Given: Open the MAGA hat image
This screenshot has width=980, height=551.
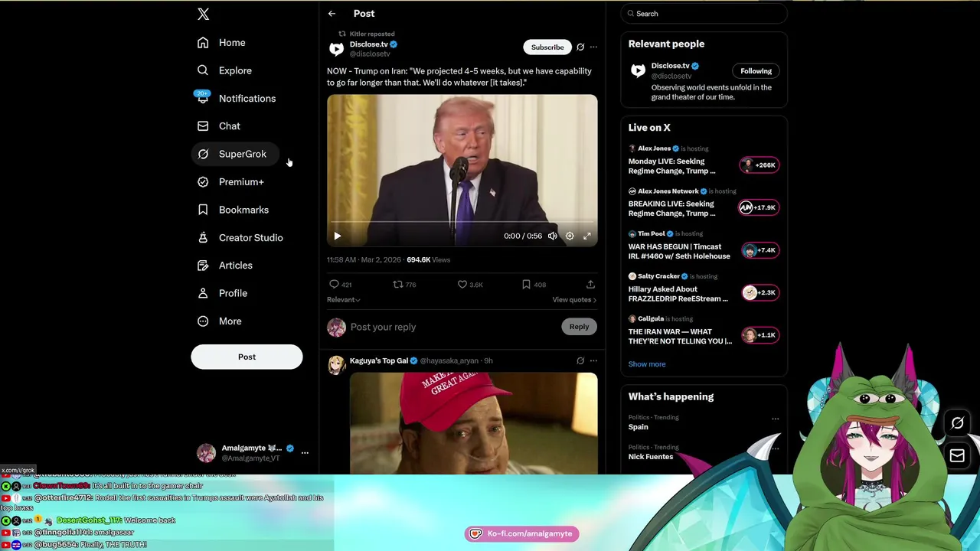Looking at the screenshot, I should (474, 423).
